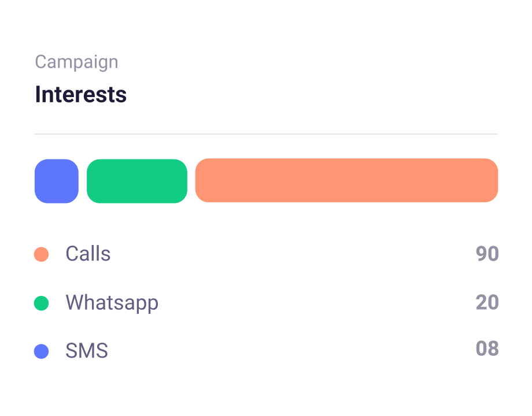Click the blue SMS legend dot
The width and height of the screenshot is (532, 416).
(41, 351)
